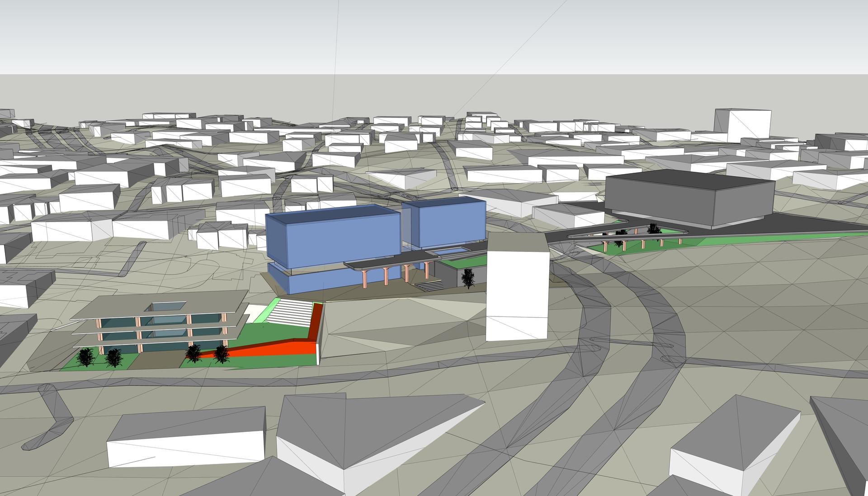
Task: Click the tree beside the blue building entrance
Action: pos(468,277)
